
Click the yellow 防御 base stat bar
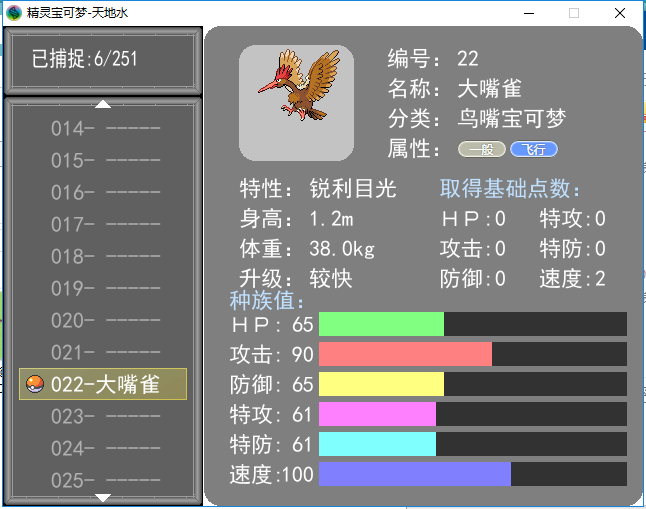(382, 384)
